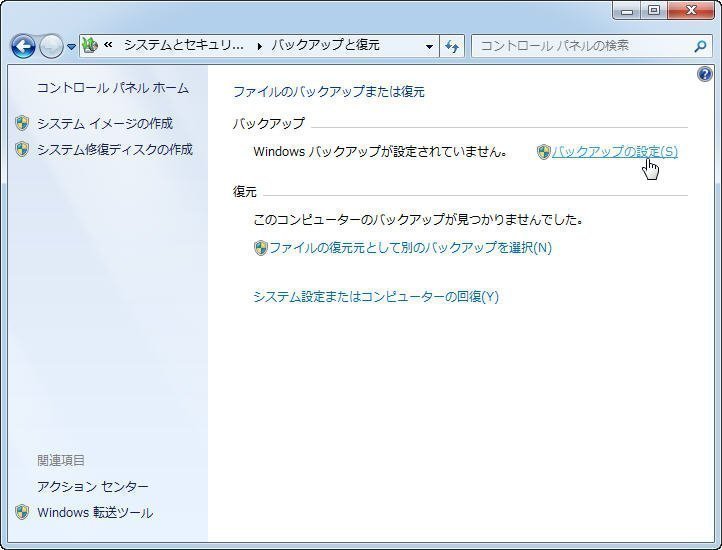The image size is (722, 550).
Task: Click the 復元 section label
Action: 245,191
